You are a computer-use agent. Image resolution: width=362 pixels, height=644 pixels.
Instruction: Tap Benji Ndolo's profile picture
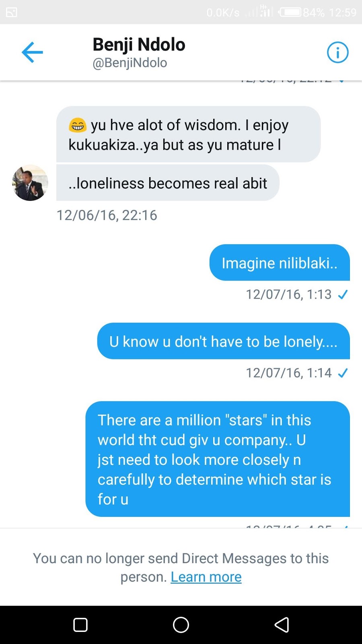pyautogui.click(x=30, y=183)
